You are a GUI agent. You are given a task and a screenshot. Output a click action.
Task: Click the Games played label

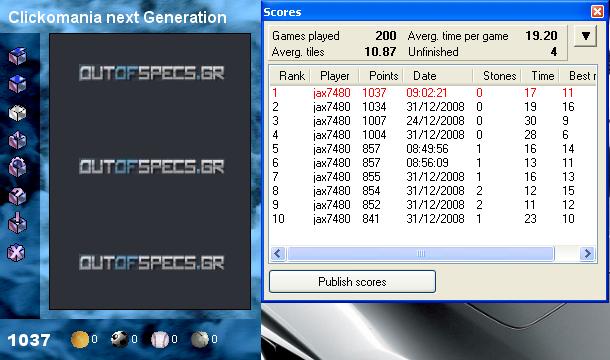[x=306, y=36]
